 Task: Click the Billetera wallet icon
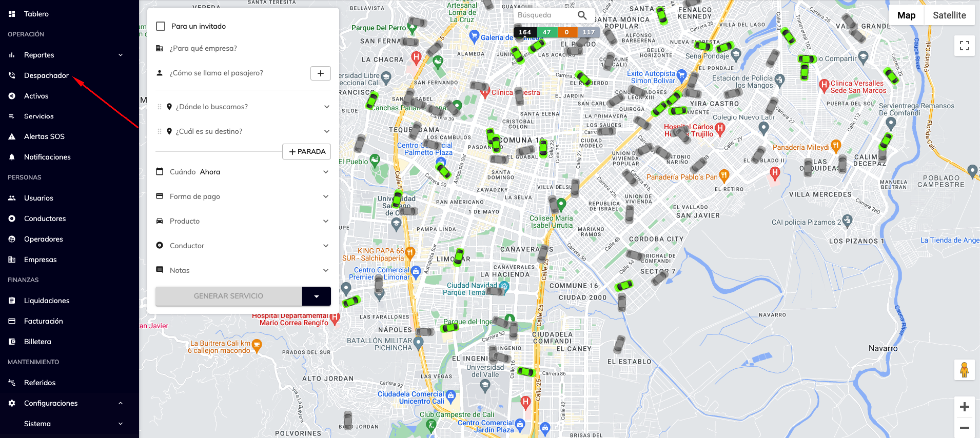(x=12, y=342)
